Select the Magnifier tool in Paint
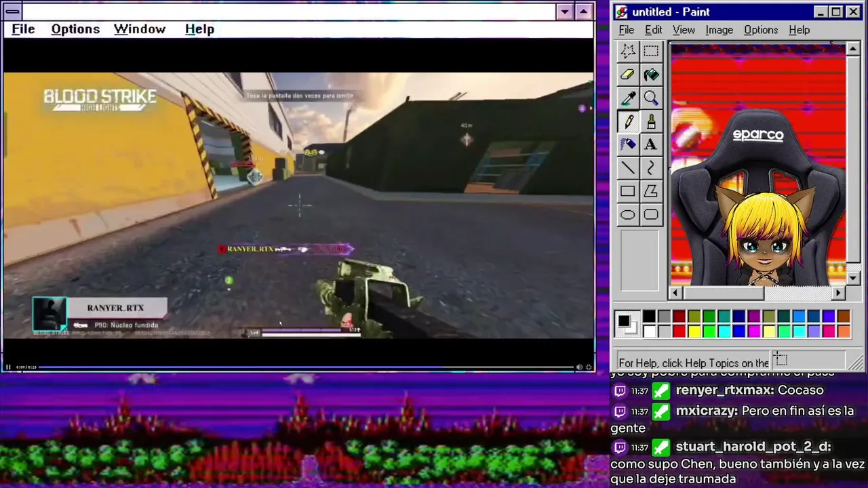This screenshot has height=488, width=868. (651, 98)
